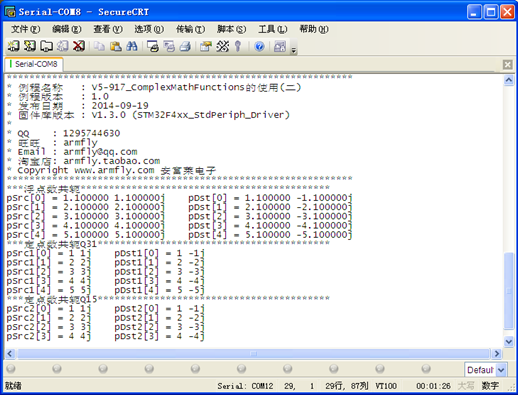This screenshot has height=395, width=518.
Task: Click status bar '29行, 87列' entry
Action: (x=347, y=386)
